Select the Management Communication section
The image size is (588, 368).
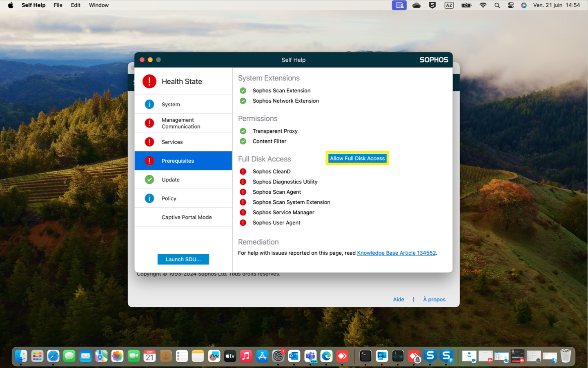pos(183,123)
